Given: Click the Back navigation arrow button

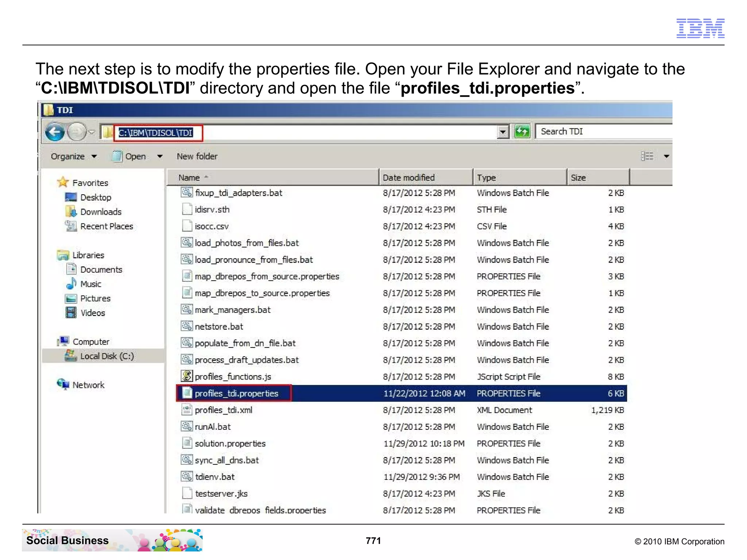Looking at the screenshot, I should click(x=55, y=132).
